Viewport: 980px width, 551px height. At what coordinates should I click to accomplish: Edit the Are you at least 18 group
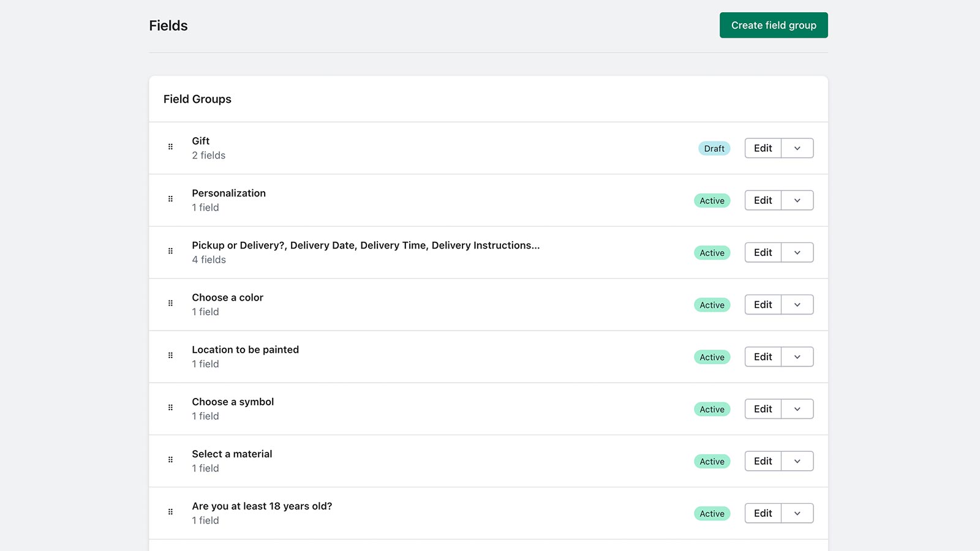(x=763, y=512)
